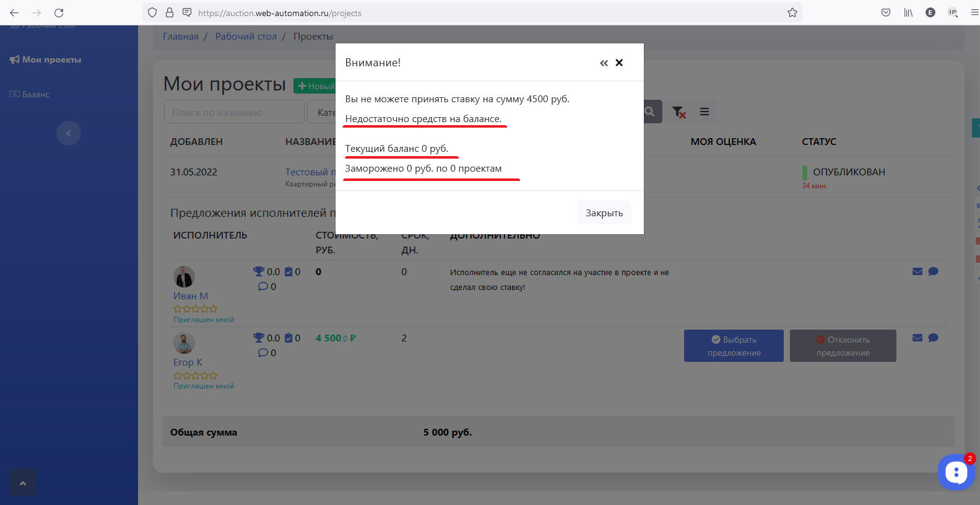This screenshot has height=505, width=980.
Task: Click the search magnifier button
Action: point(650,112)
